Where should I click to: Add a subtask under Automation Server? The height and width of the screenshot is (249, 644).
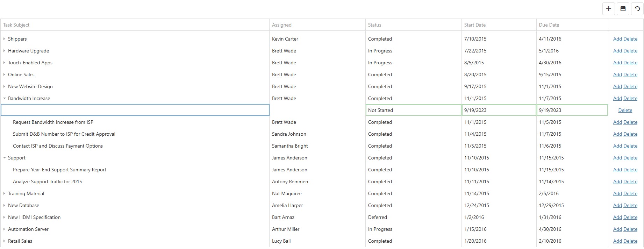tap(617, 229)
